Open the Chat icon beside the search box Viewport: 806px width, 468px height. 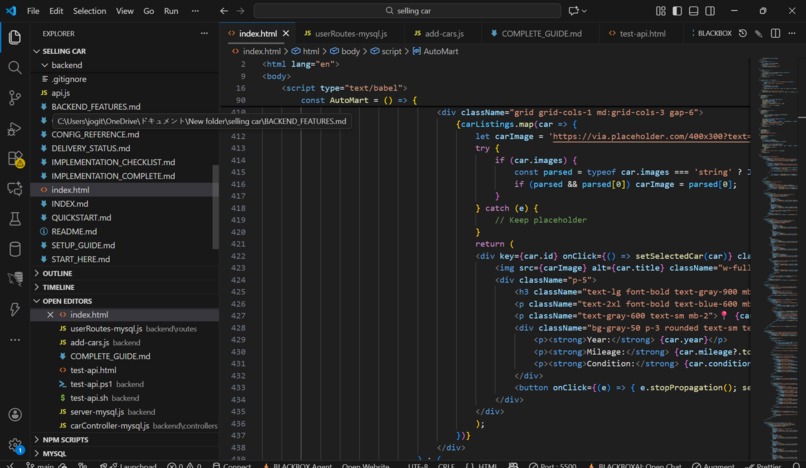pyautogui.click(x=573, y=11)
